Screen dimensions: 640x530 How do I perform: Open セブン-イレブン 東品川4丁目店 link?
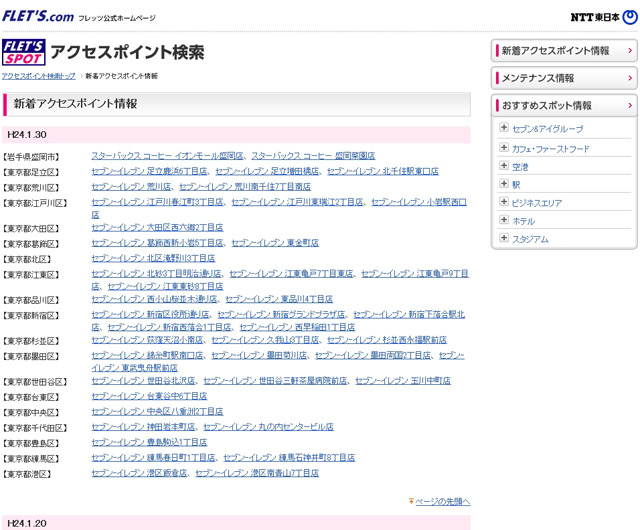279,299
